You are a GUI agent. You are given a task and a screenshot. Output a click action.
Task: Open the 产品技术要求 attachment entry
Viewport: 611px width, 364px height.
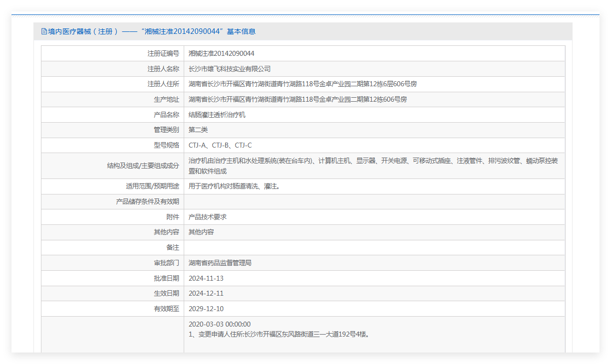(208, 217)
